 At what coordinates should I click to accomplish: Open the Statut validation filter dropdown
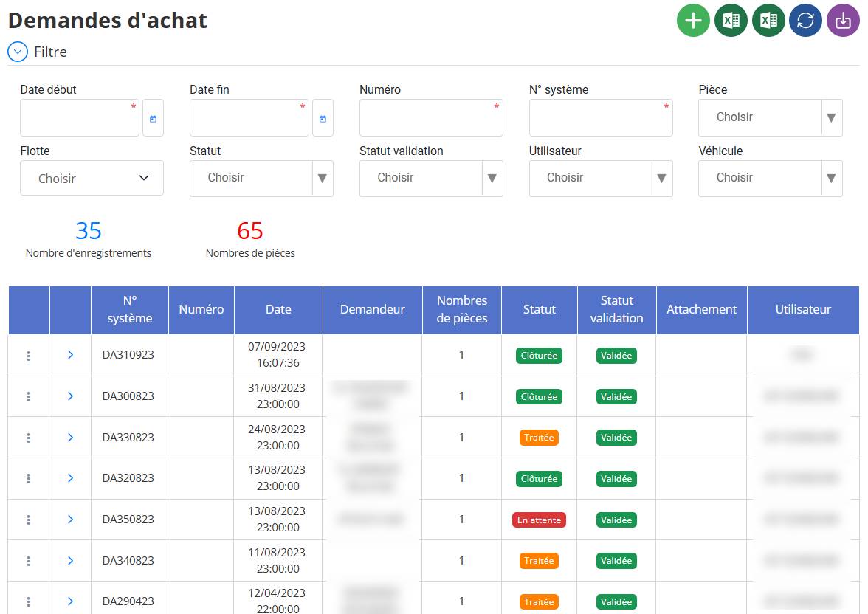(431, 179)
